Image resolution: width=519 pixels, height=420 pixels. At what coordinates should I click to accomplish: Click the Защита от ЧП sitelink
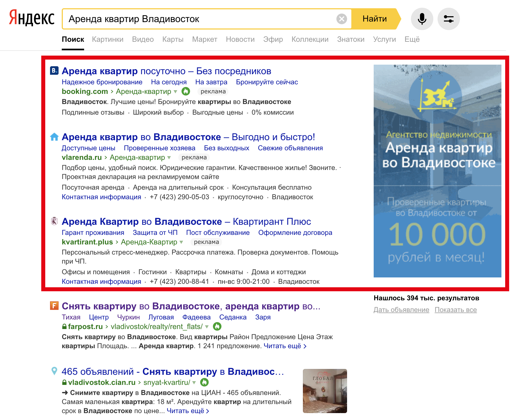coord(155,232)
